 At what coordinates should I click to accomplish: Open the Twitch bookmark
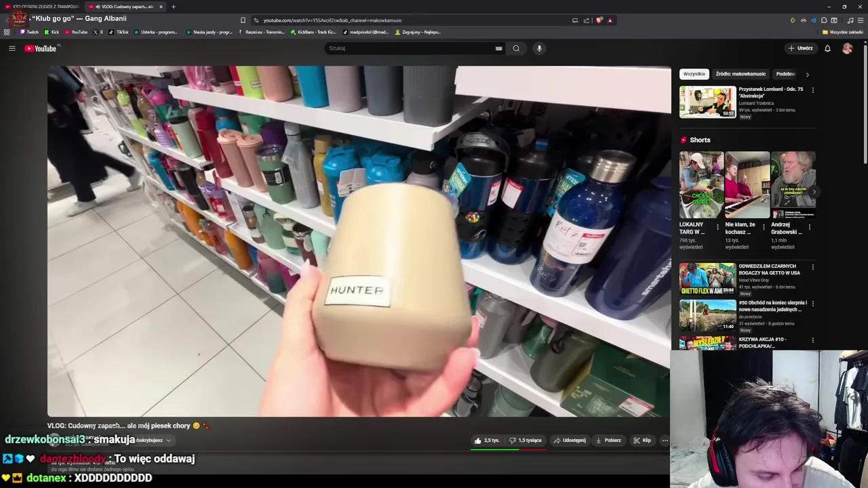(x=30, y=32)
